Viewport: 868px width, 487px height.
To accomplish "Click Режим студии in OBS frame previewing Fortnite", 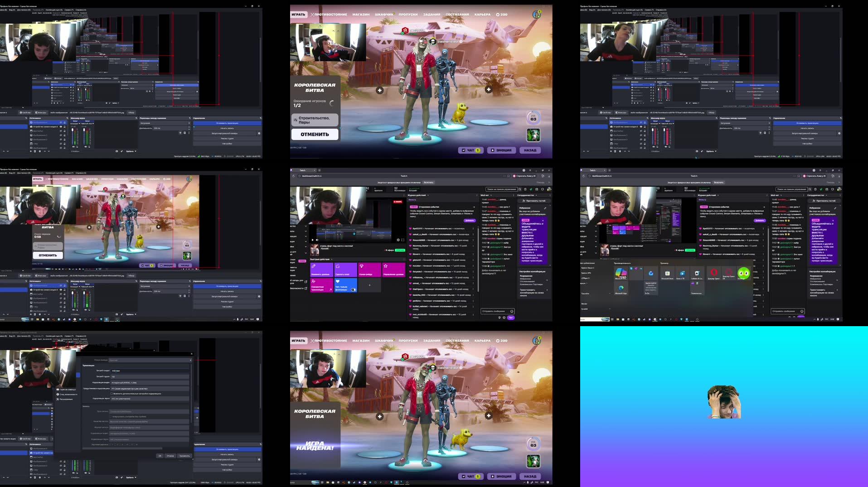I will click(227, 302).
